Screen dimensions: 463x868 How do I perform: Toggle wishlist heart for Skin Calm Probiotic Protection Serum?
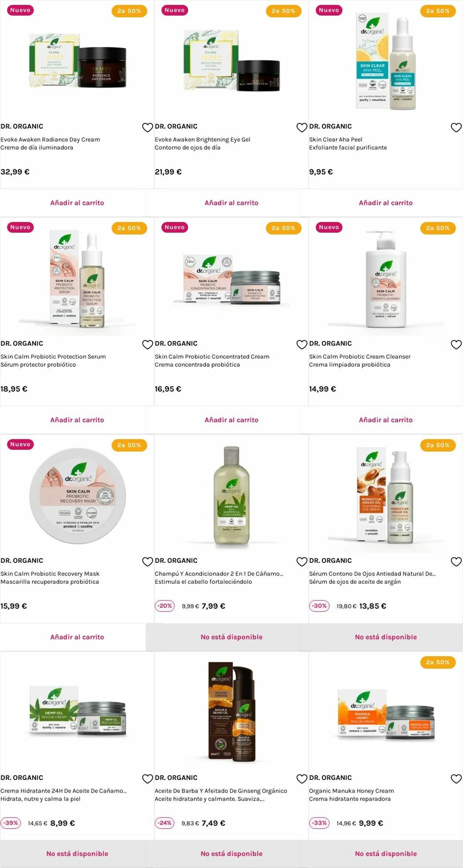[147, 345]
